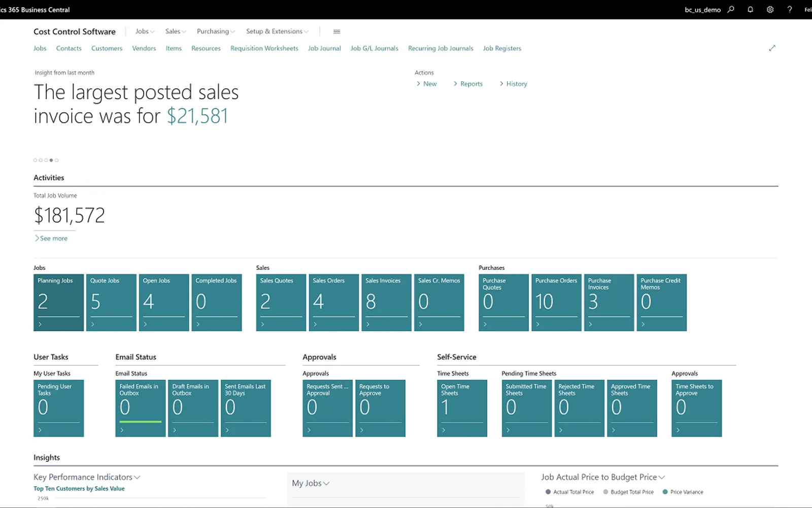Select the last insight carousel dot
The height and width of the screenshot is (508, 812).
(x=57, y=160)
